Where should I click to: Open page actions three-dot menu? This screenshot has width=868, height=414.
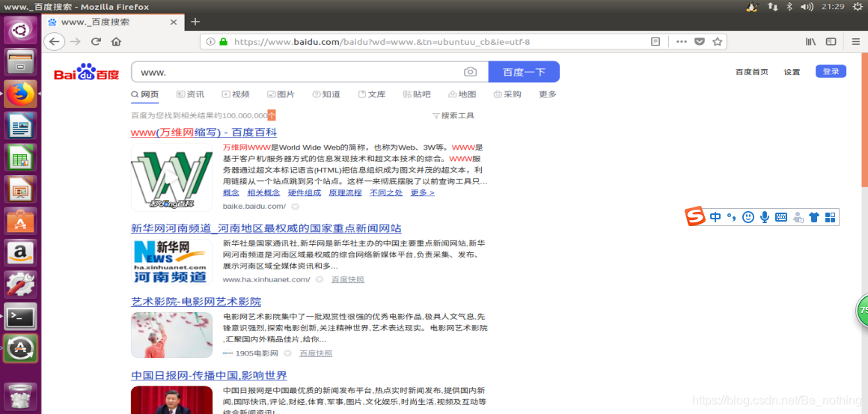tap(682, 41)
